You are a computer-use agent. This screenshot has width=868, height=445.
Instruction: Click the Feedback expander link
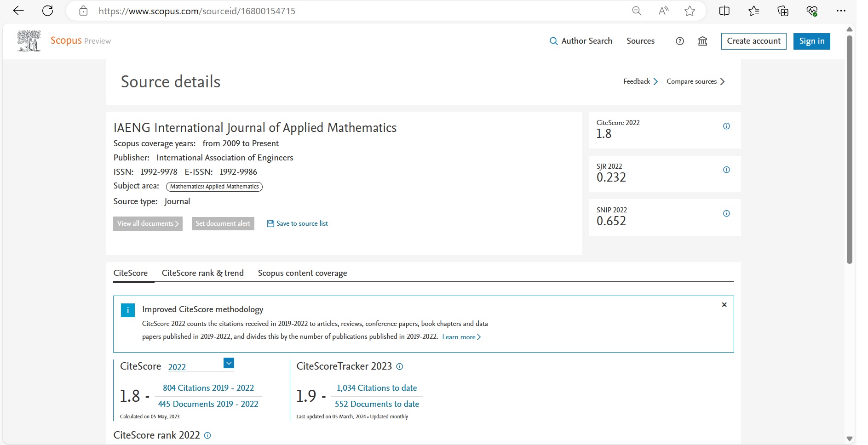point(640,81)
